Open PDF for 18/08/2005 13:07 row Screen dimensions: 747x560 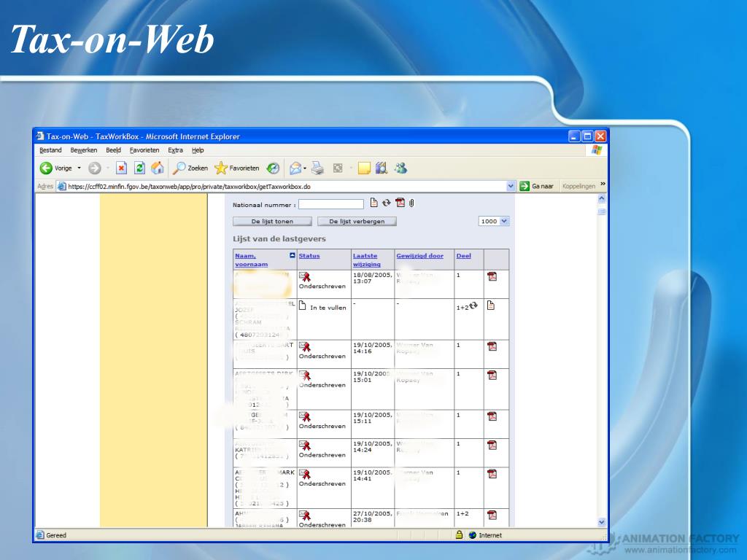pos(492,276)
